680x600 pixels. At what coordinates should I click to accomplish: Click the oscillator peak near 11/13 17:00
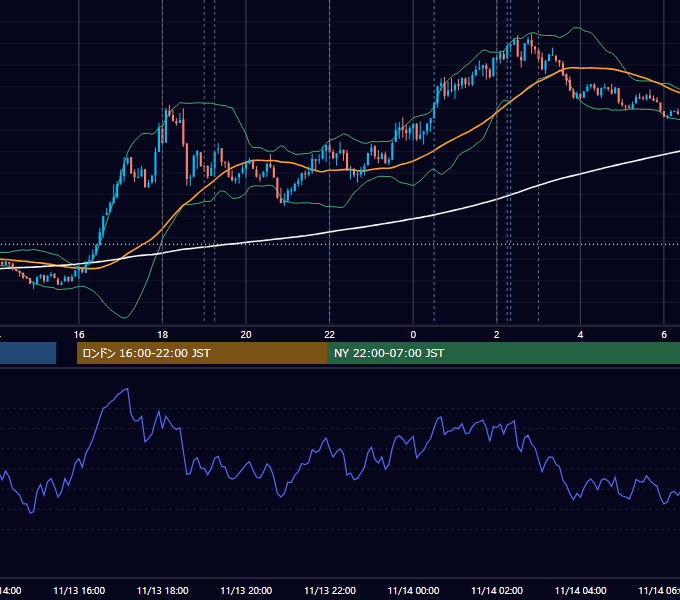point(127,389)
